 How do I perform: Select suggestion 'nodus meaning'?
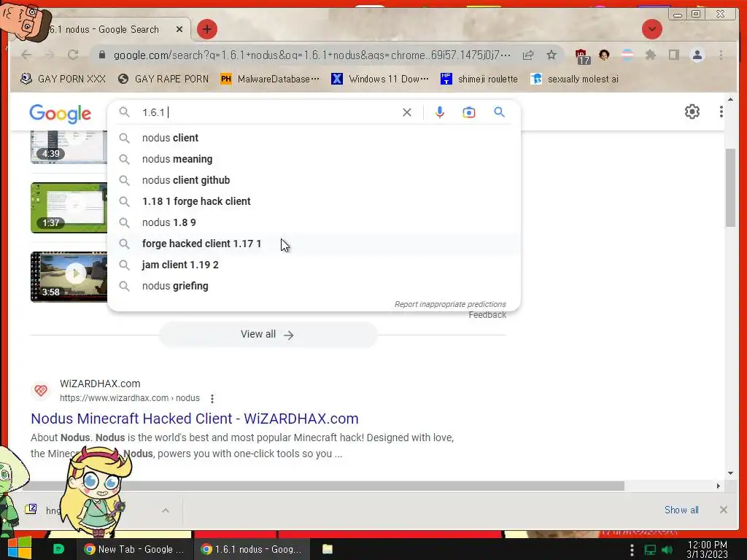point(314,159)
